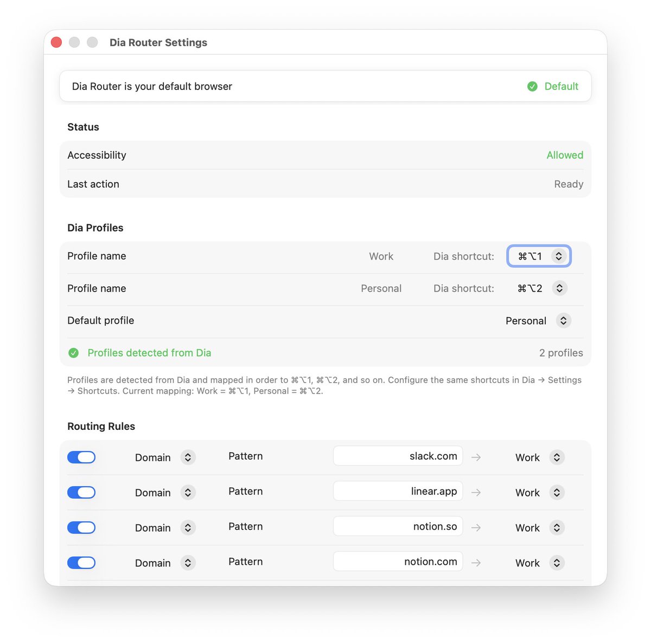Click the Default profile label
651x644 pixels.
(100, 320)
